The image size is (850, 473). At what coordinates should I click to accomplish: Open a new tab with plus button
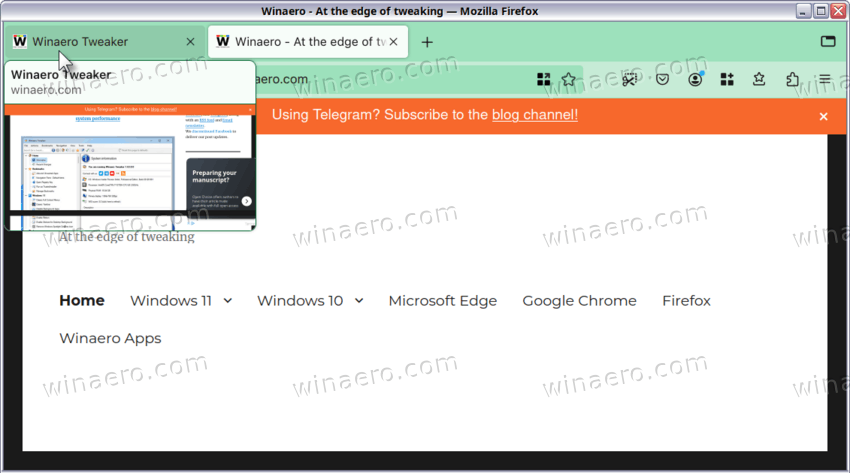click(x=427, y=42)
